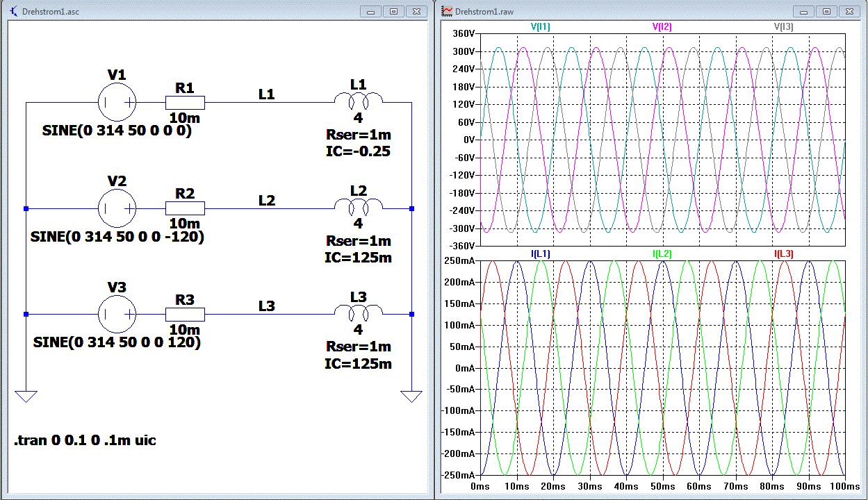This screenshot has width=868, height=500.
Task: Click the Drehstrom1.raw waveform window icon
Action: (448, 11)
